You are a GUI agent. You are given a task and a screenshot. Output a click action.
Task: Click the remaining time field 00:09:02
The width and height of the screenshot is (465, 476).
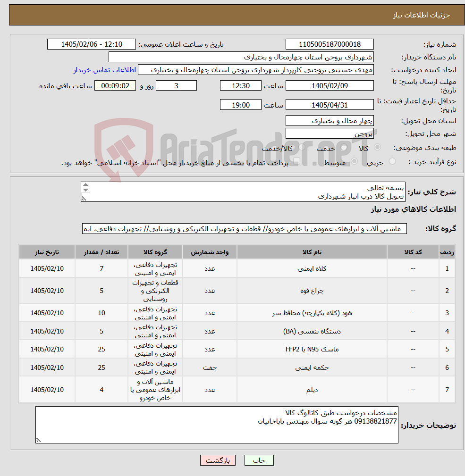[x=115, y=85]
